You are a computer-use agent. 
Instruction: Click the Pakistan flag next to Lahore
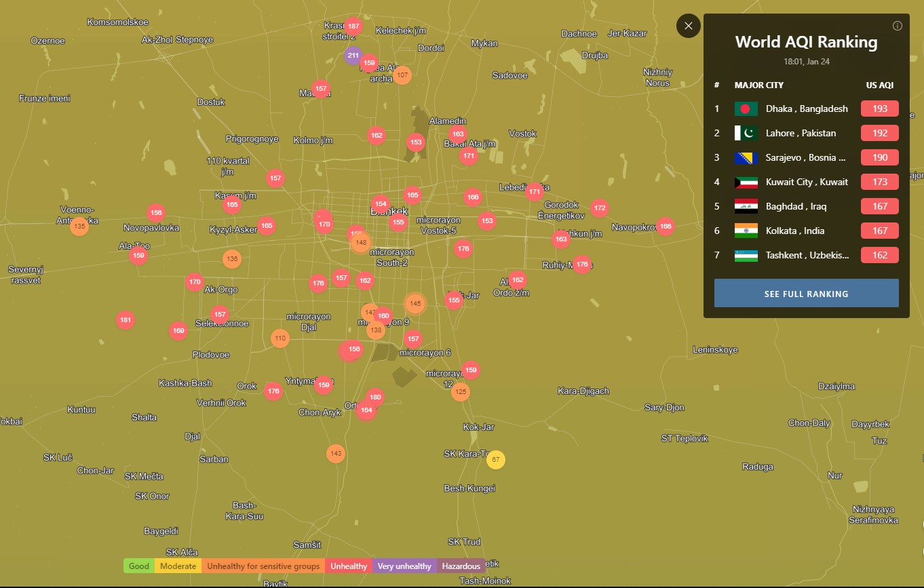tap(746, 133)
